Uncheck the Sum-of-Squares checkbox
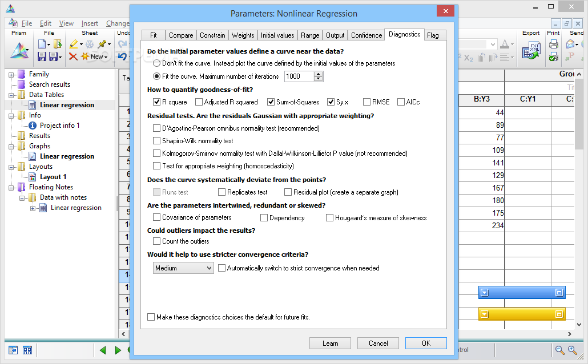 271,102
